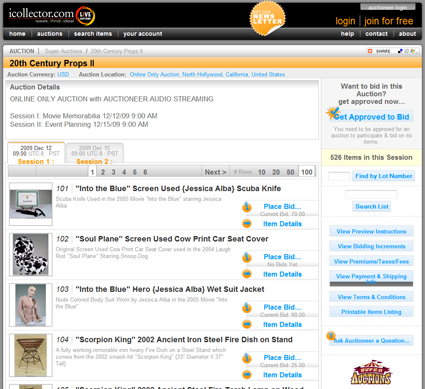This screenshot has height=389, width=425.
Task: Open the contact page
Action: click(x=376, y=34)
